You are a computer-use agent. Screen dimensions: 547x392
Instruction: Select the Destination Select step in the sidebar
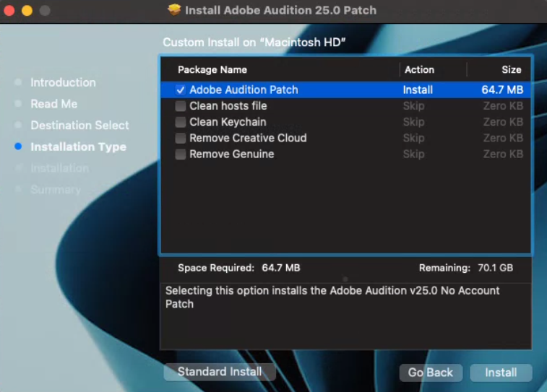pyautogui.click(x=79, y=125)
